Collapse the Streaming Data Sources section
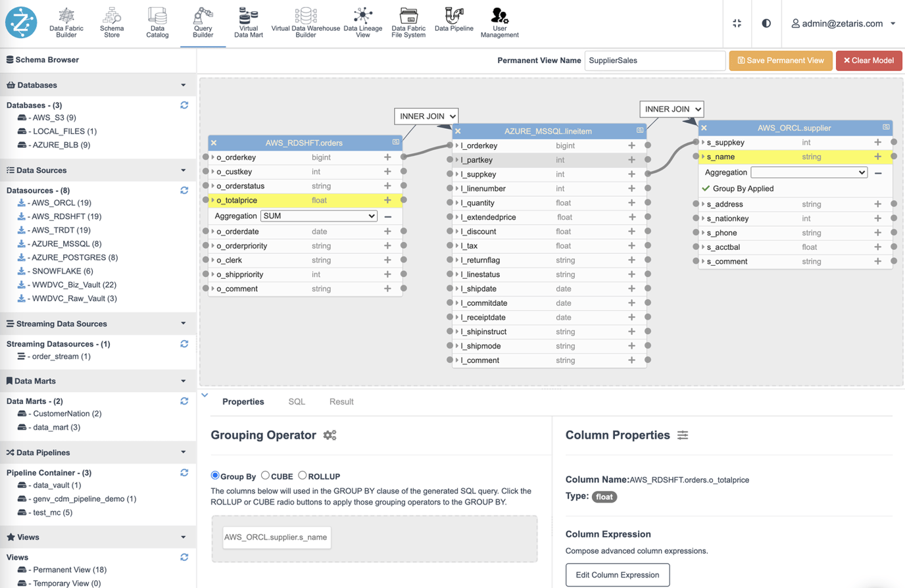This screenshot has height=588, width=905. (183, 324)
